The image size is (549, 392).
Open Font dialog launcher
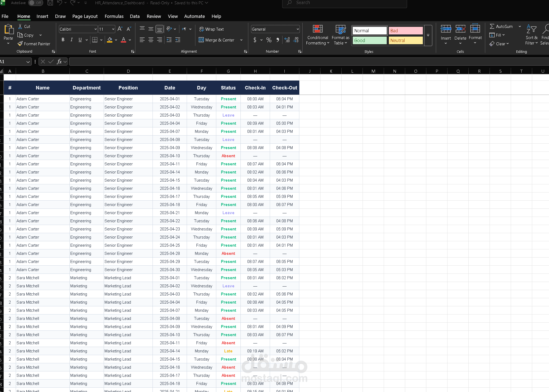133,52
